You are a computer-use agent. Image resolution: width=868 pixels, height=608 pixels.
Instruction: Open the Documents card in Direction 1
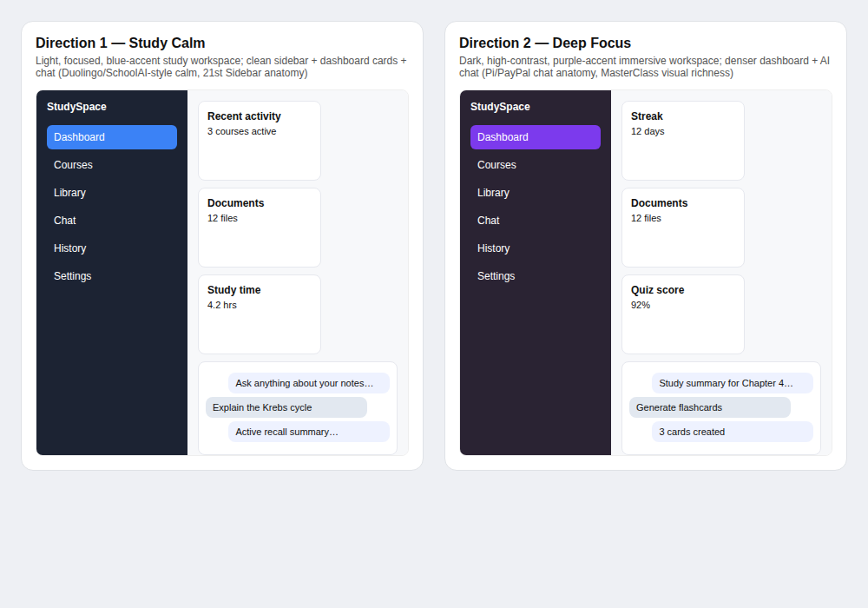[260, 228]
